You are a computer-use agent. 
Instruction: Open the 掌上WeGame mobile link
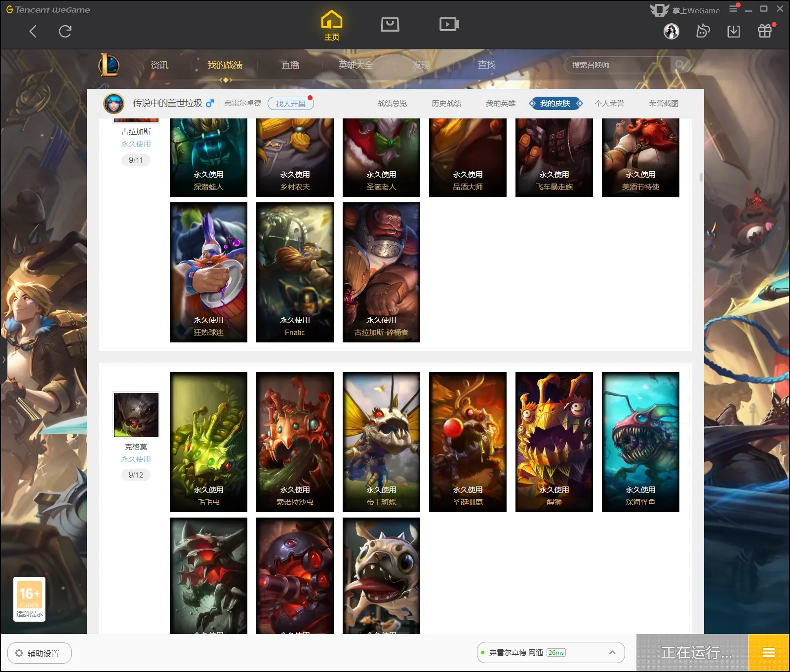pos(685,10)
